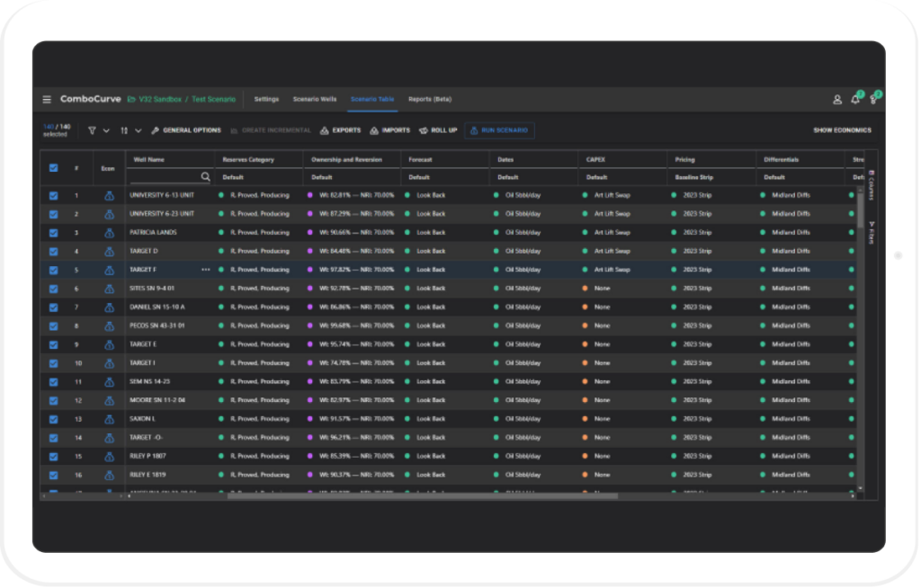Open the user account icon
Image resolution: width=921 pixels, height=588 pixels.
click(x=837, y=100)
